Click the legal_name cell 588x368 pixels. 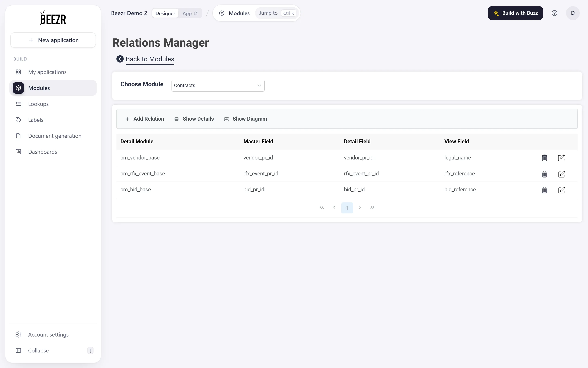458,158
